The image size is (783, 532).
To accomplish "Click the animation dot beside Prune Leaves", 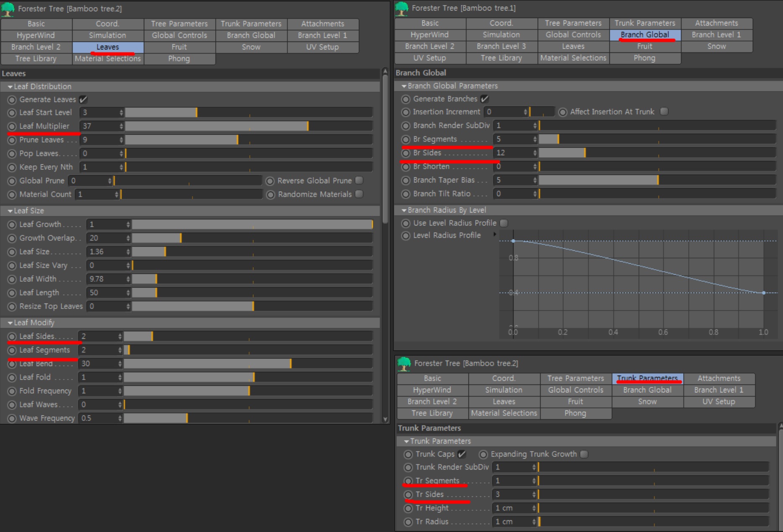I will point(12,140).
